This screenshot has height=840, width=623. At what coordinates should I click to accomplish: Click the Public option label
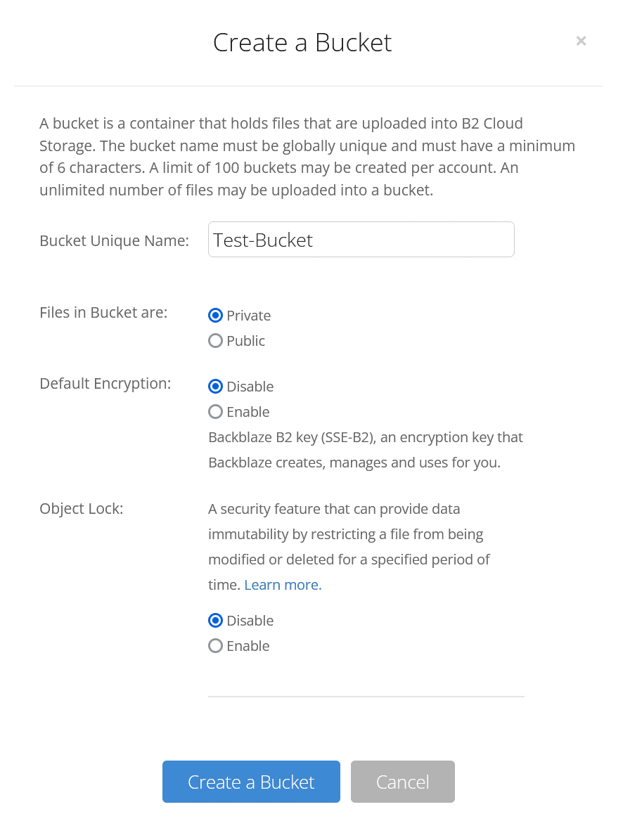(x=245, y=341)
